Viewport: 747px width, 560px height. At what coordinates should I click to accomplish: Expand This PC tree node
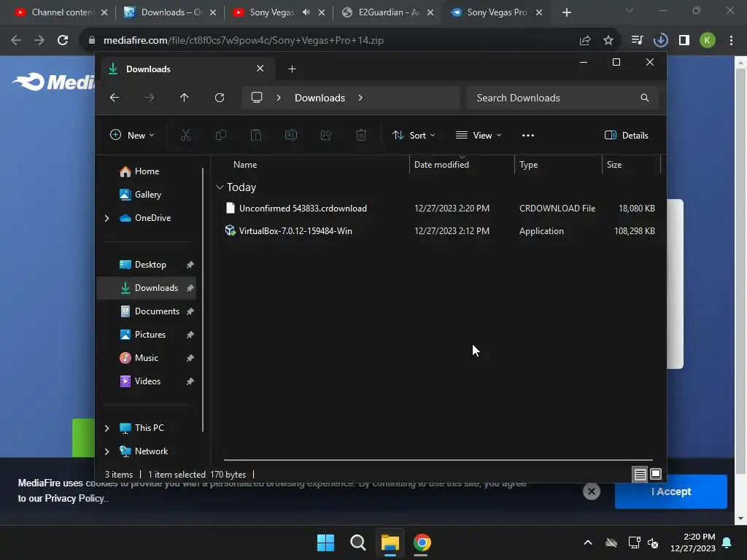107,428
